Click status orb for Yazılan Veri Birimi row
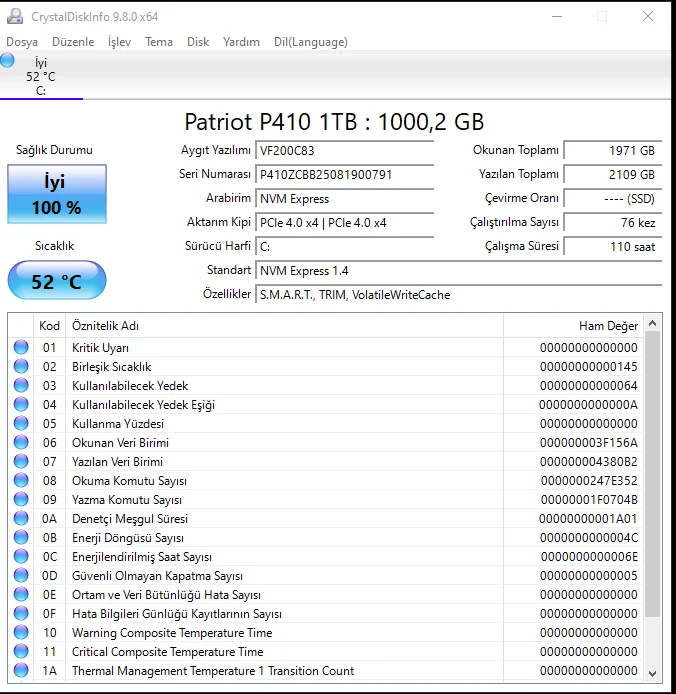This screenshot has width=676, height=694. pyautogui.click(x=21, y=462)
